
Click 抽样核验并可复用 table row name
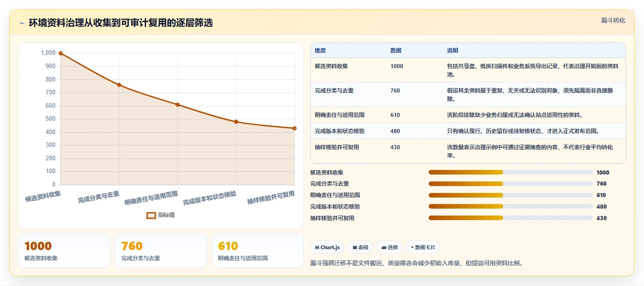337,147
